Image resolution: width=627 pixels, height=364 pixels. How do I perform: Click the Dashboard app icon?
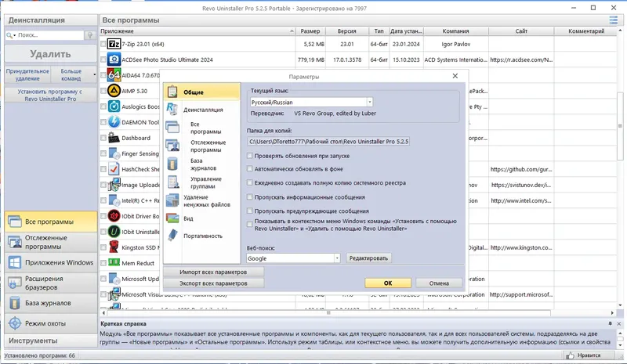pos(114,138)
